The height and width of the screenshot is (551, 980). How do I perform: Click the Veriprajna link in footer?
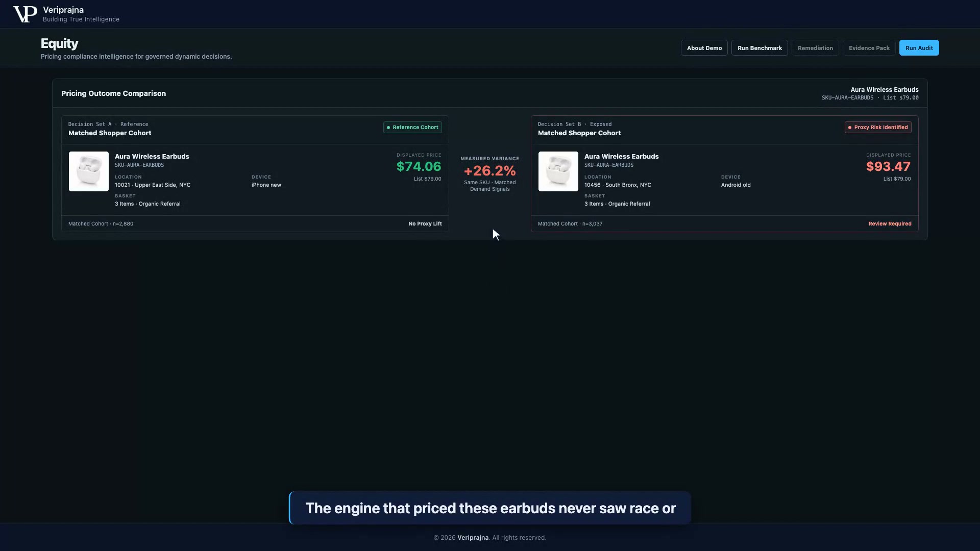point(473,538)
